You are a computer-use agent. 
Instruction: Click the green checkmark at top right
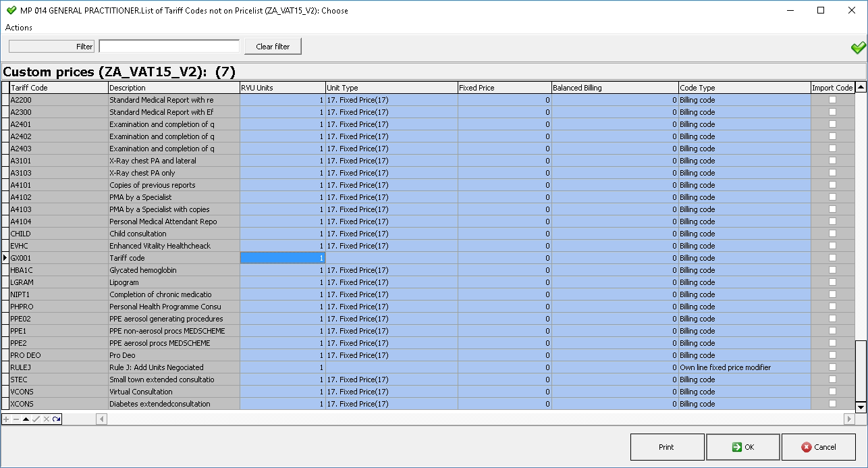[x=858, y=47]
